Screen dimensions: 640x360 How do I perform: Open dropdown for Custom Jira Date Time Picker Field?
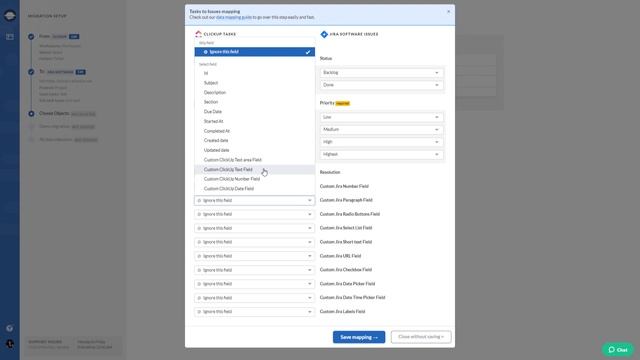[x=255, y=298]
